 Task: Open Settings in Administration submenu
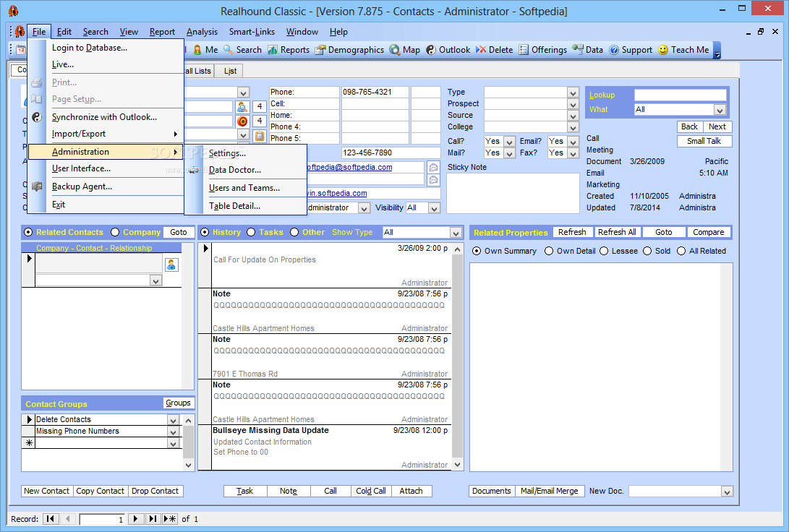pyautogui.click(x=227, y=153)
